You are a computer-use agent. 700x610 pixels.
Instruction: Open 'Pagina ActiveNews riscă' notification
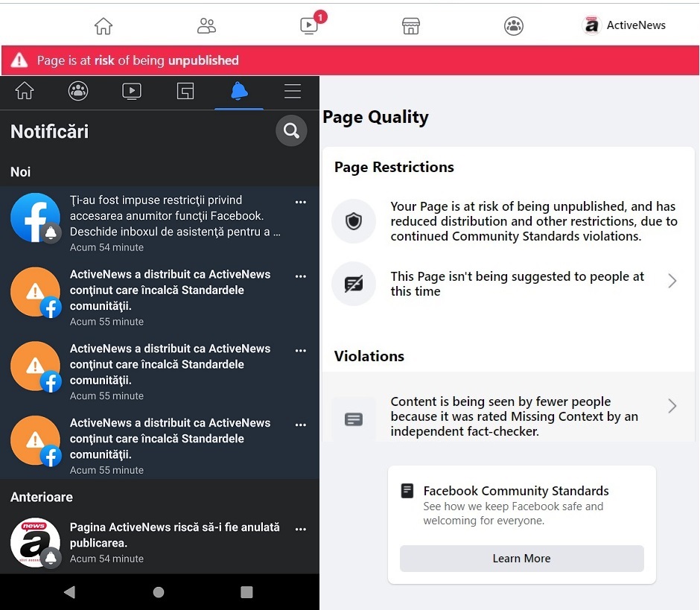(160, 542)
